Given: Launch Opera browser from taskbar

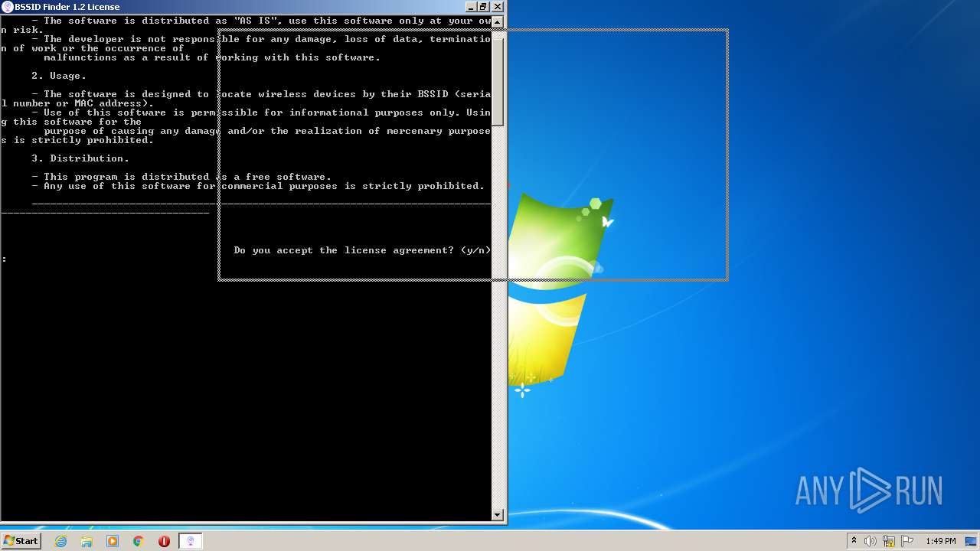Looking at the screenshot, I should [x=164, y=541].
